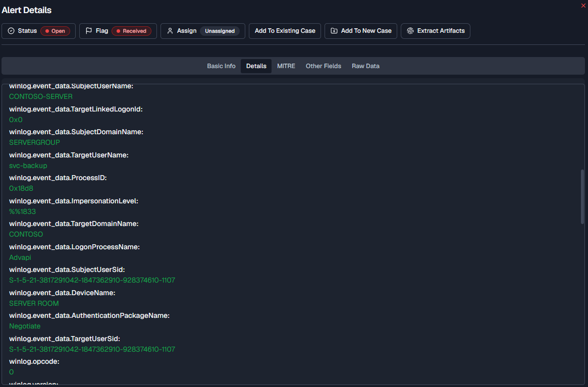
Task: Select the svc-backup TargetUserName value
Action: (28, 166)
